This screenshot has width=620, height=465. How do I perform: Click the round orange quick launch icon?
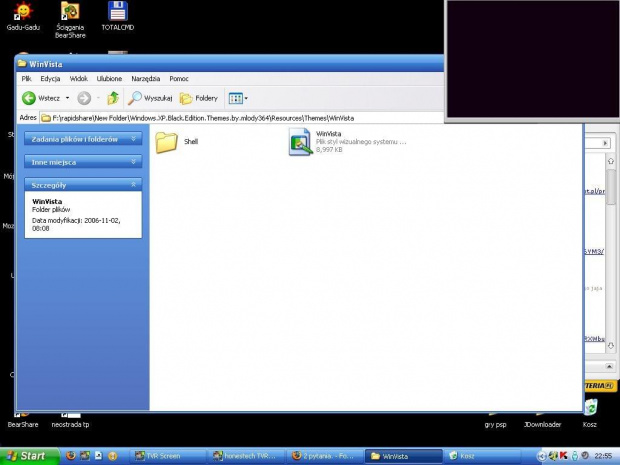(112, 456)
